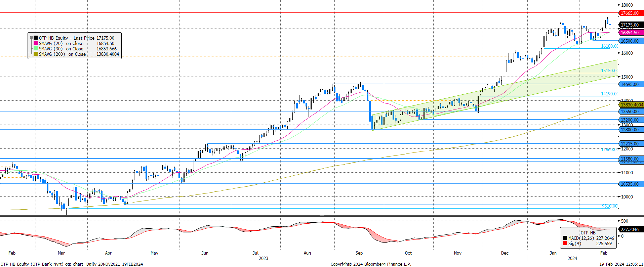644x267 pixels.
Task: Click the red 17665.00 price tag
Action: pos(631,13)
